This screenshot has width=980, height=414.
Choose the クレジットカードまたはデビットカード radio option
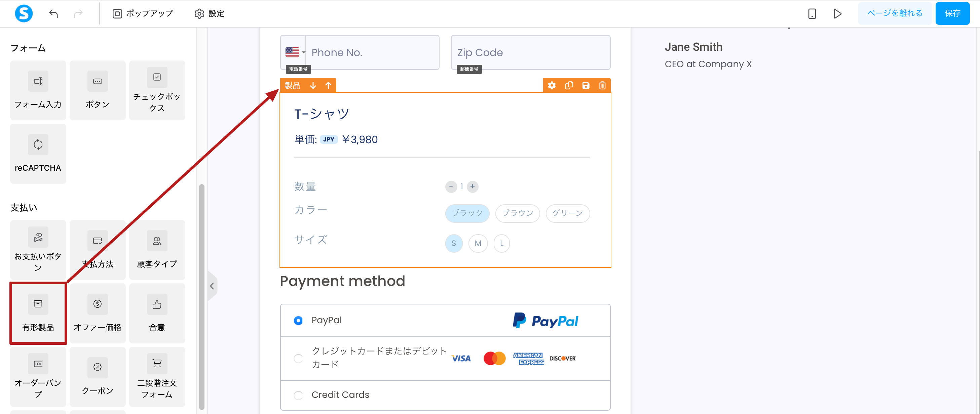(x=298, y=358)
